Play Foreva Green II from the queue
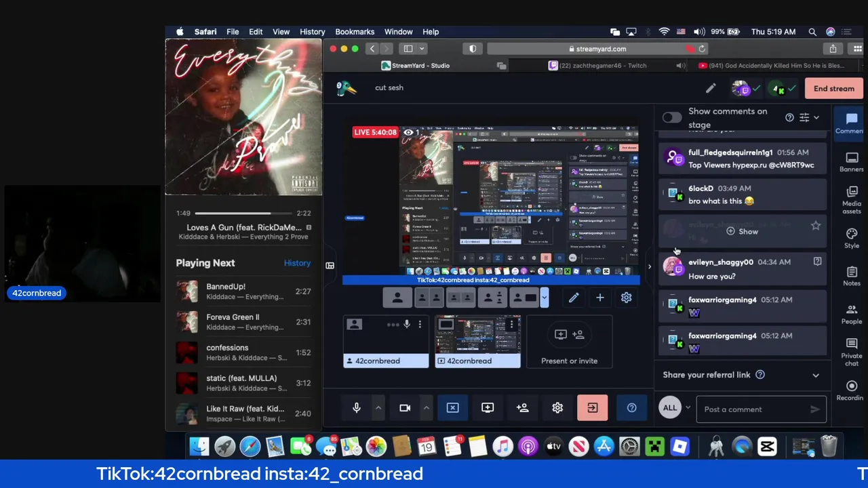Viewport: 868px width, 488px height. coord(243,322)
